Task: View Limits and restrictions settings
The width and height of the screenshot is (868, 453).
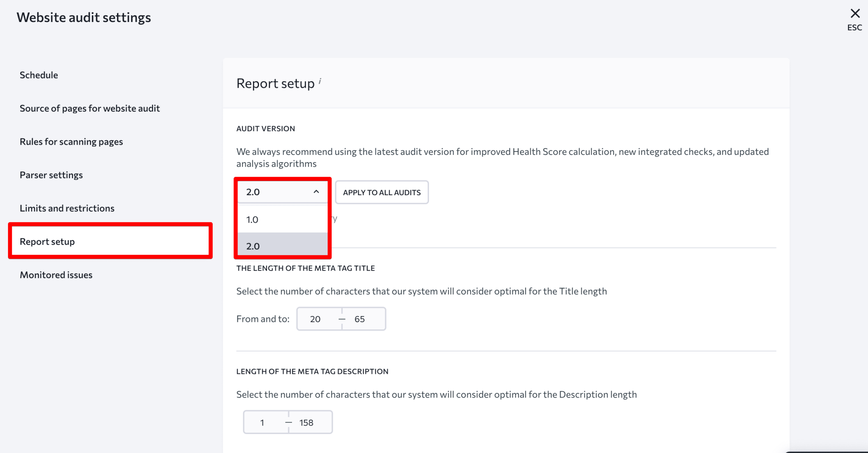Action: pyautogui.click(x=67, y=208)
